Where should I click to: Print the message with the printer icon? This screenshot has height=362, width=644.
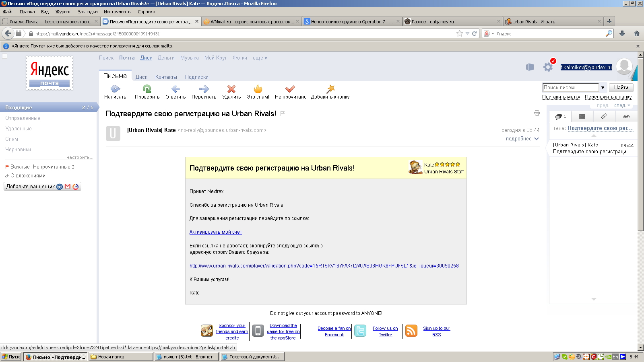click(x=537, y=113)
